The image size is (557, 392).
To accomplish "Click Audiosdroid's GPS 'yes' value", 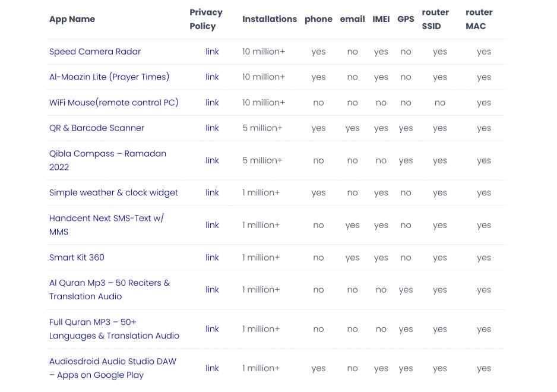I will [x=406, y=369].
